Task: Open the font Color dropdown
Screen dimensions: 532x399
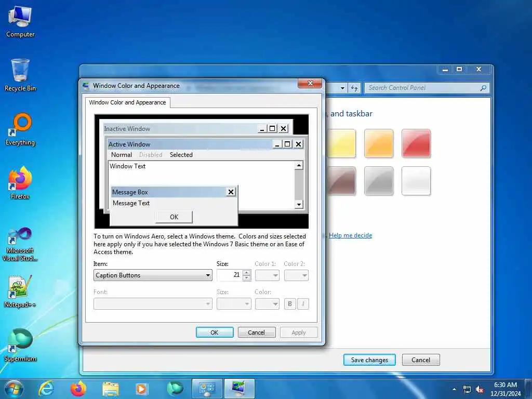Action: [267, 303]
